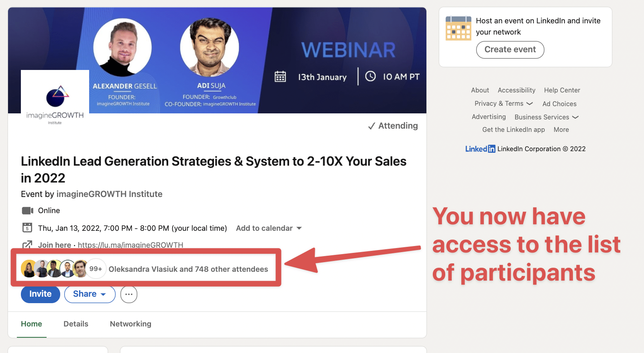
Task: Click the video camera Online icon
Action: (27, 211)
